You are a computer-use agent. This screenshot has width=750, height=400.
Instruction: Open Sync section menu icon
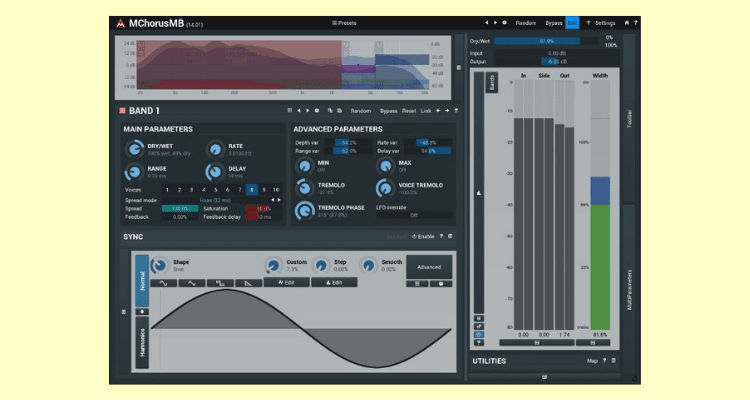pos(450,236)
